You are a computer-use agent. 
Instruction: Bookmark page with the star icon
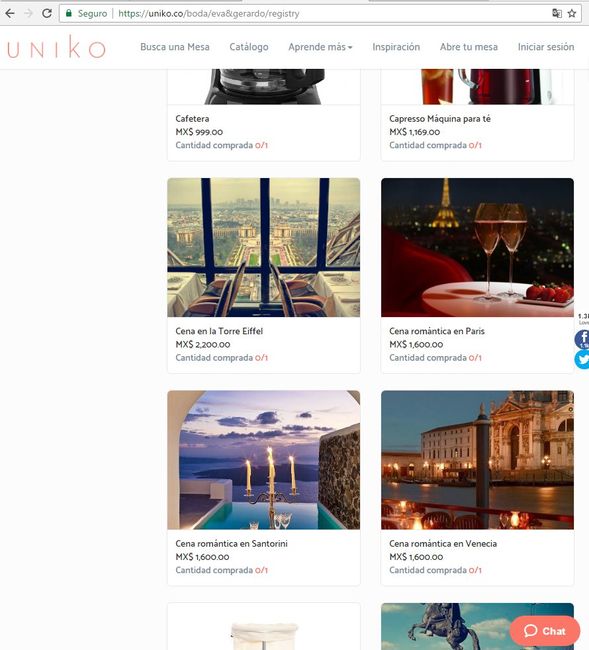[572, 13]
